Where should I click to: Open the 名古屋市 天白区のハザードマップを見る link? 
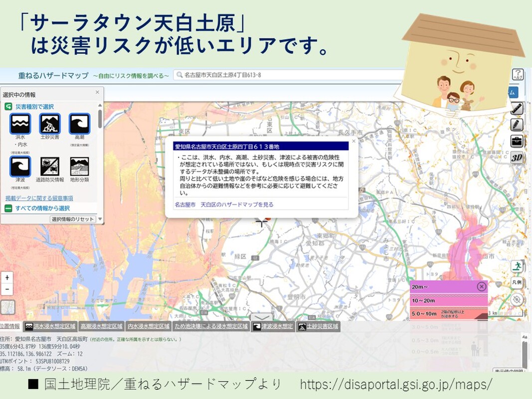click(224, 204)
